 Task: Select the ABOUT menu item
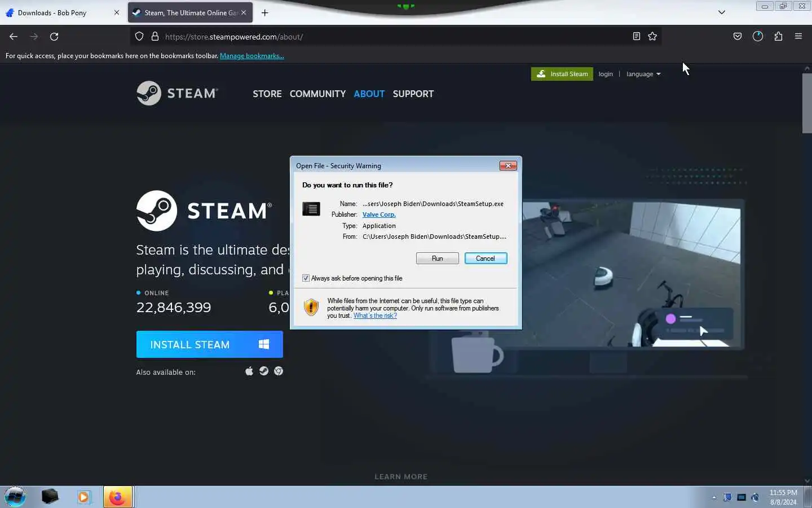coord(369,94)
